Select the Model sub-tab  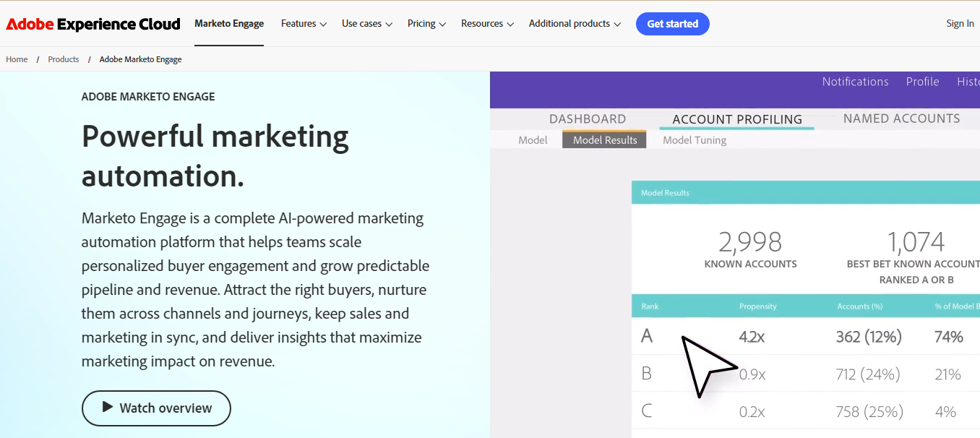pos(533,140)
